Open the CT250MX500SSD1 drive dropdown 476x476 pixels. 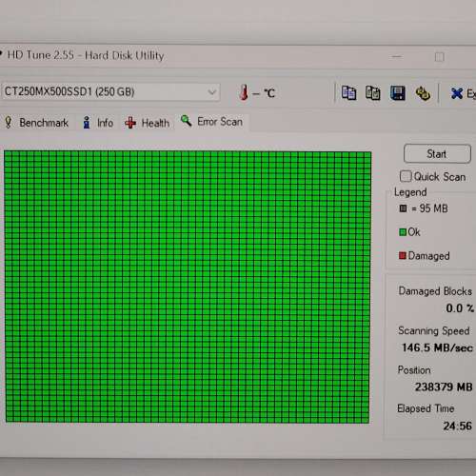[x=110, y=92]
